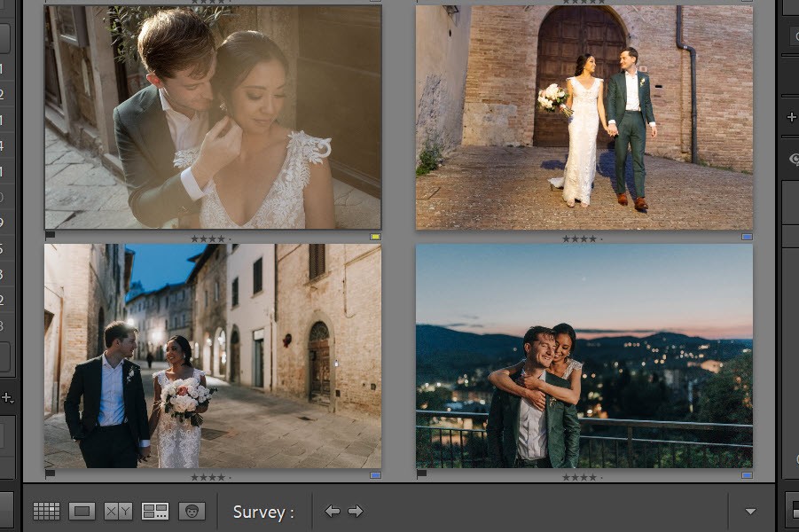This screenshot has width=799, height=532.
Task: Click the plus icon near the bottom-left panel
Action: point(7,396)
